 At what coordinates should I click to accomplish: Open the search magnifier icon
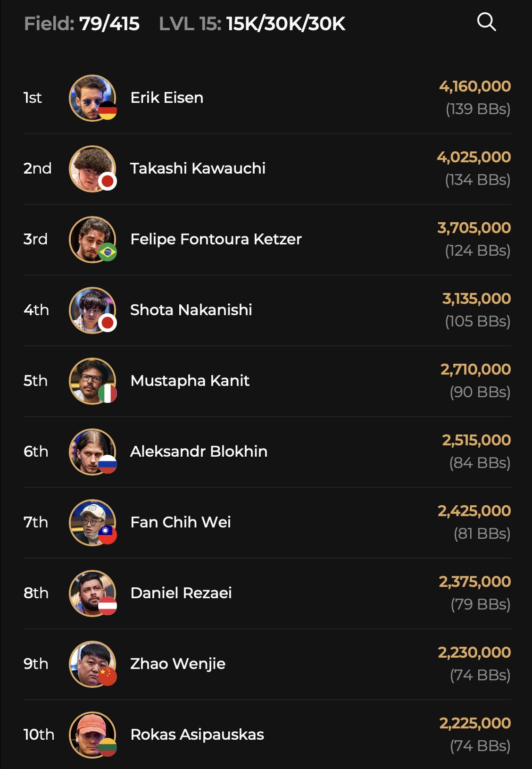coord(486,22)
